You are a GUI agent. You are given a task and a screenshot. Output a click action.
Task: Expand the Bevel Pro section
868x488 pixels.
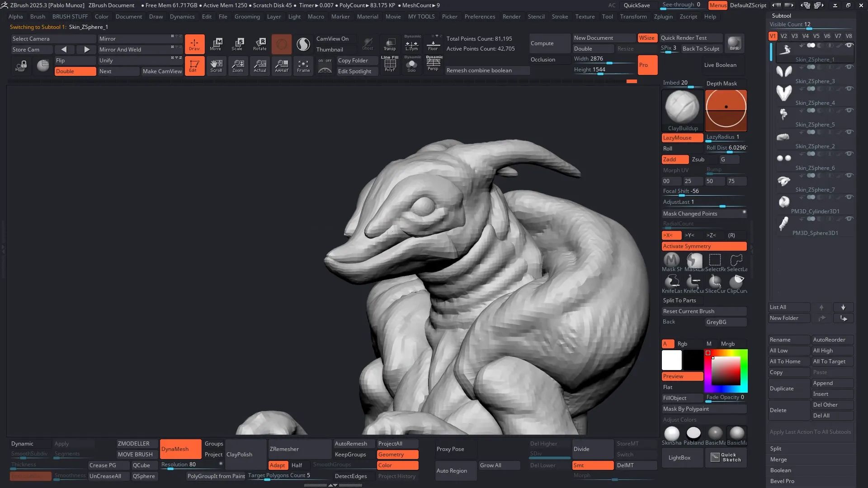[x=782, y=481]
